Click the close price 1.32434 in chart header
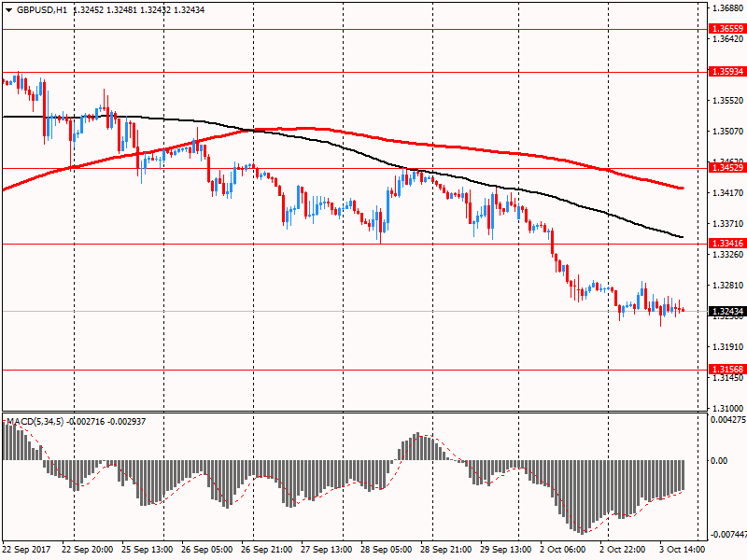747x560 pixels. [190, 10]
